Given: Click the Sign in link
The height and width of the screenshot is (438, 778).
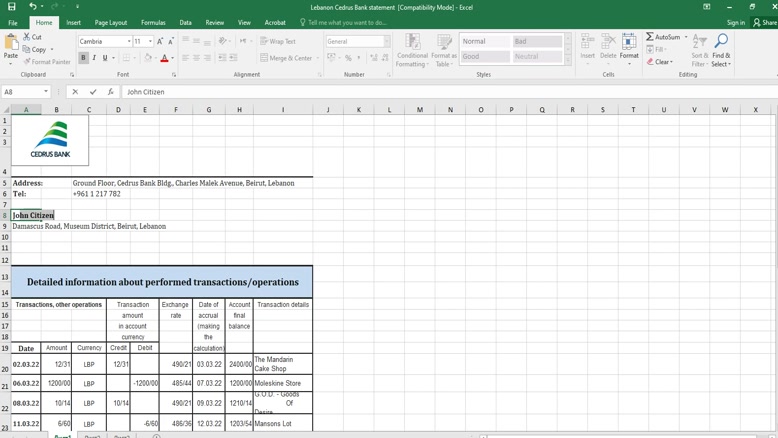Looking at the screenshot, I should pos(735,22).
